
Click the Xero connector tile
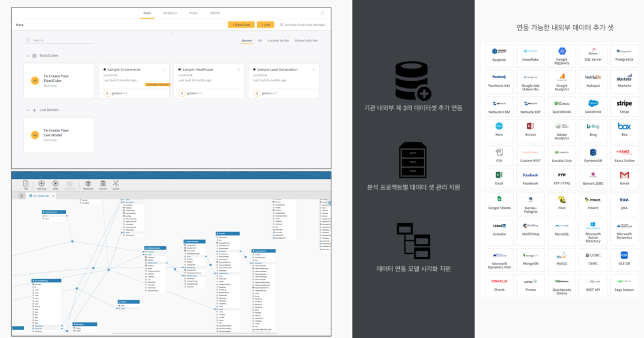499,131
